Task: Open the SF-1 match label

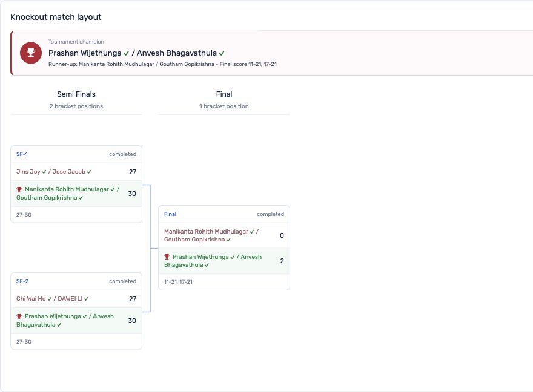Action: [22, 154]
